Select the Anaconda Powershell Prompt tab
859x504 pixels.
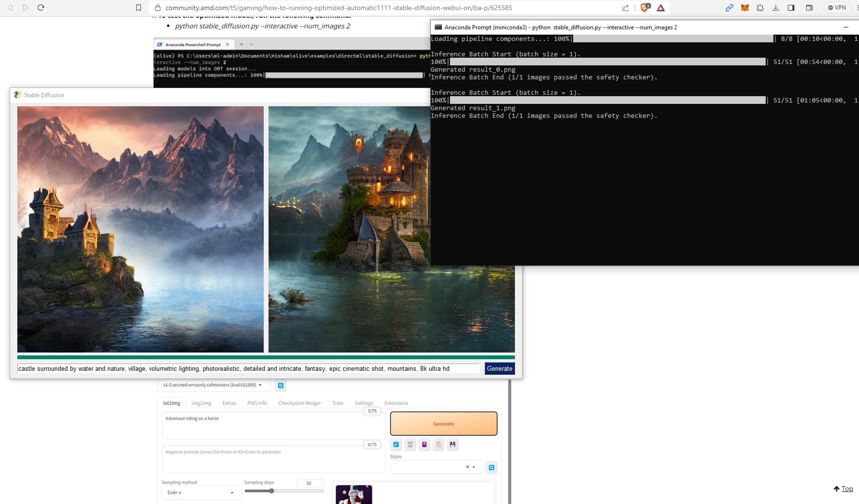pyautogui.click(x=192, y=44)
